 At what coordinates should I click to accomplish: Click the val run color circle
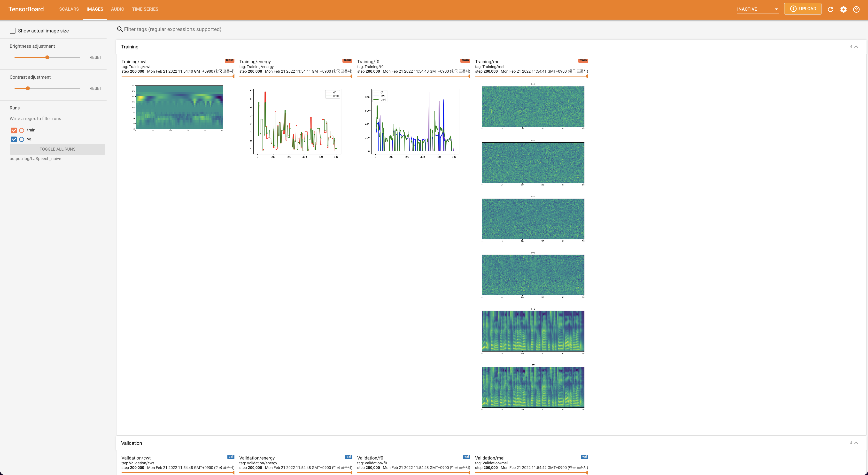22,139
